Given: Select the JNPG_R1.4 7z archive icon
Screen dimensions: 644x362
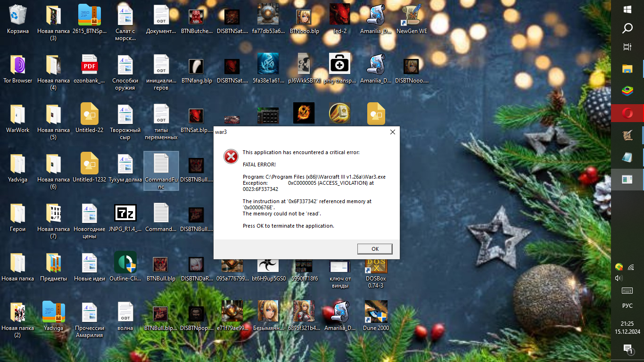Looking at the screenshot, I should (x=125, y=218).
